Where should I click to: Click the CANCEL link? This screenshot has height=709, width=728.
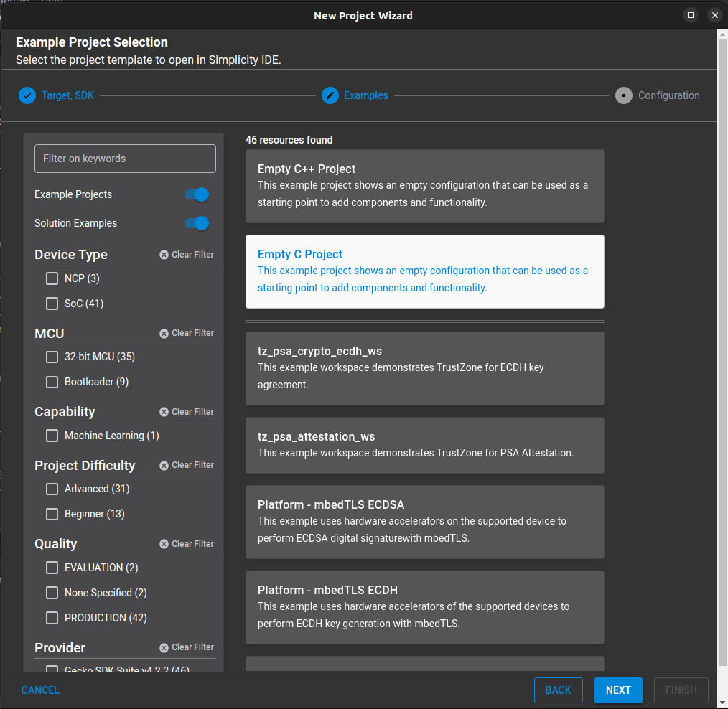40,690
